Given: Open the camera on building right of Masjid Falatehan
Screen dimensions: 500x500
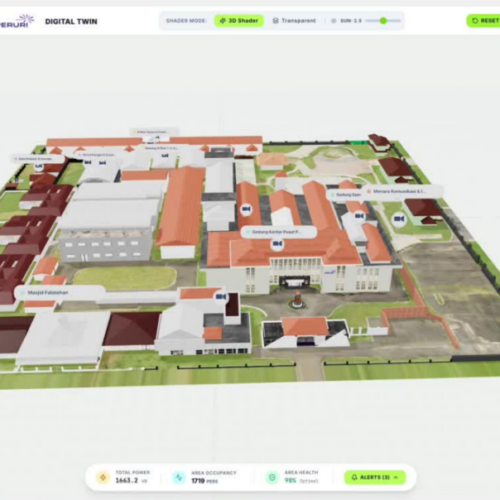Looking at the screenshot, I should point(221,296).
